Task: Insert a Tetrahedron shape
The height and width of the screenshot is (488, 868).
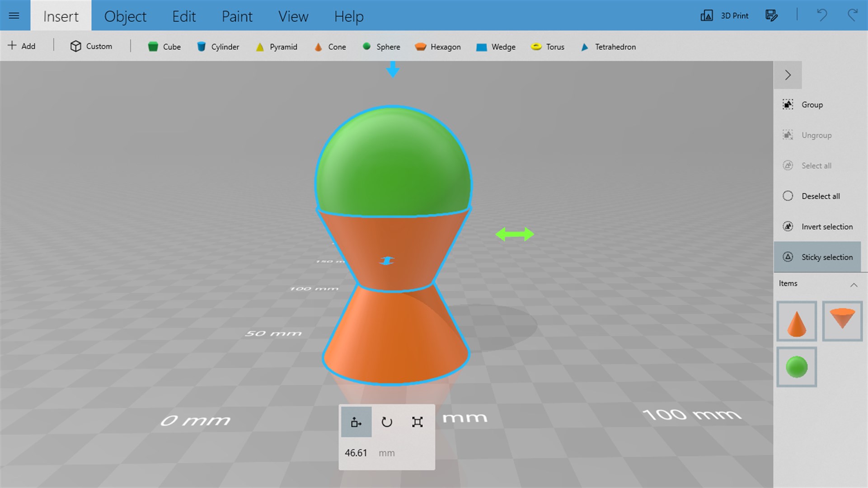Action: [608, 47]
